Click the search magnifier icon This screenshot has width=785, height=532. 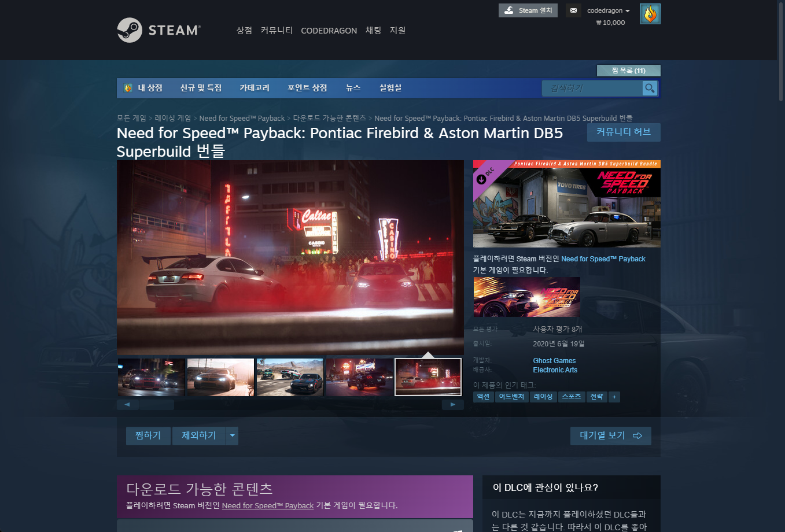[x=650, y=88]
